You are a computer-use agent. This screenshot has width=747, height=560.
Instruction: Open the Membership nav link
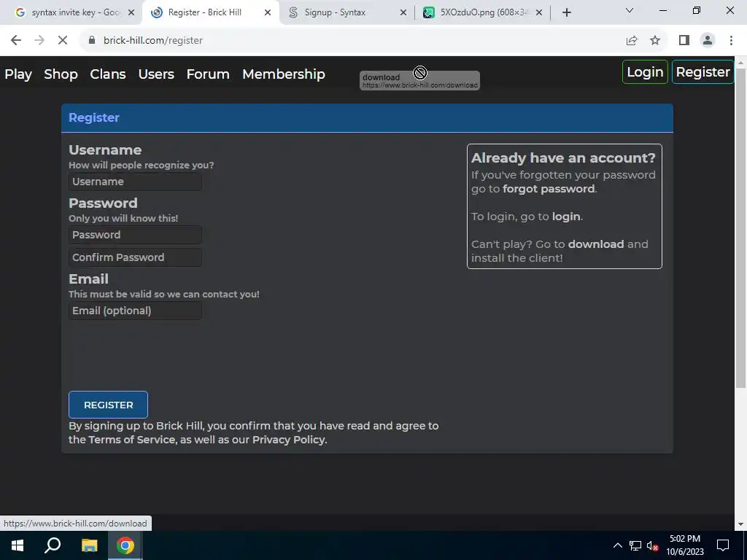284,74
